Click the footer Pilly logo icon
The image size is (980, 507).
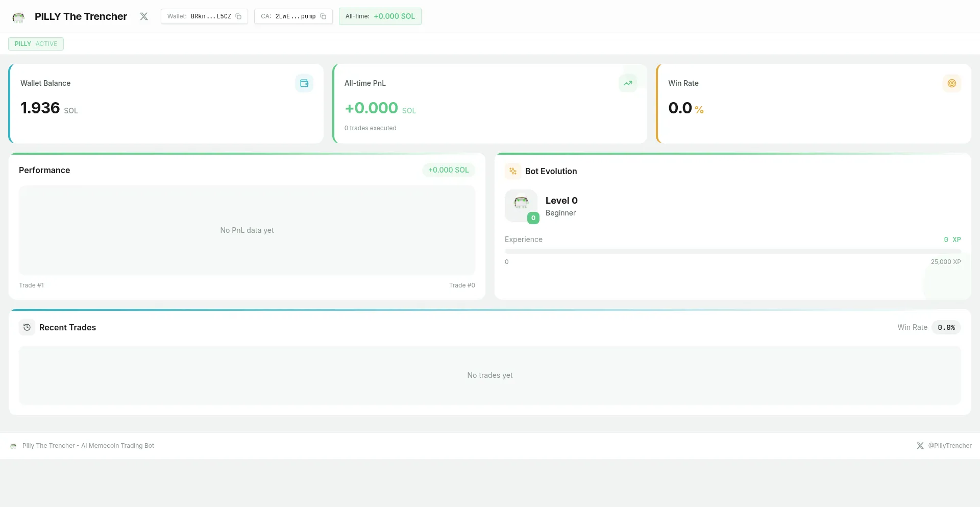(13, 446)
